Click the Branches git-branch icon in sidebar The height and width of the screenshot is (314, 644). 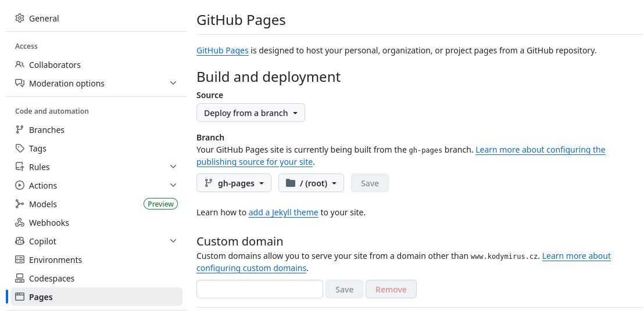click(20, 129)
